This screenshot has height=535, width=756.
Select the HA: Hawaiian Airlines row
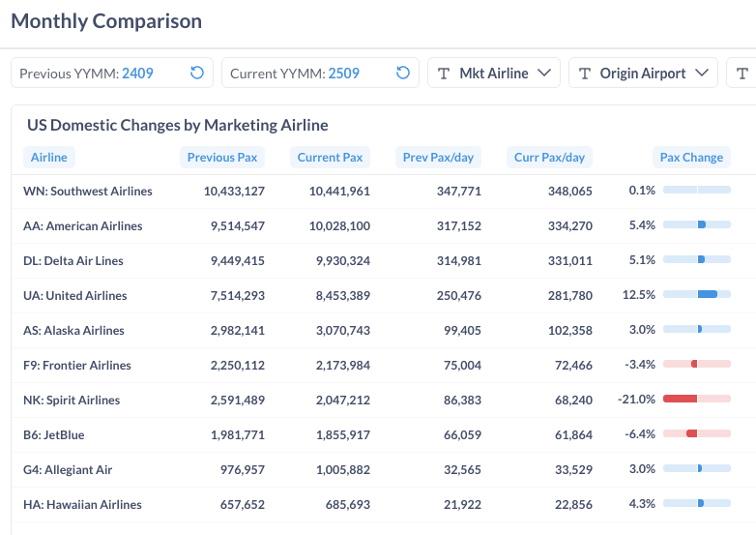coord(82,505)
